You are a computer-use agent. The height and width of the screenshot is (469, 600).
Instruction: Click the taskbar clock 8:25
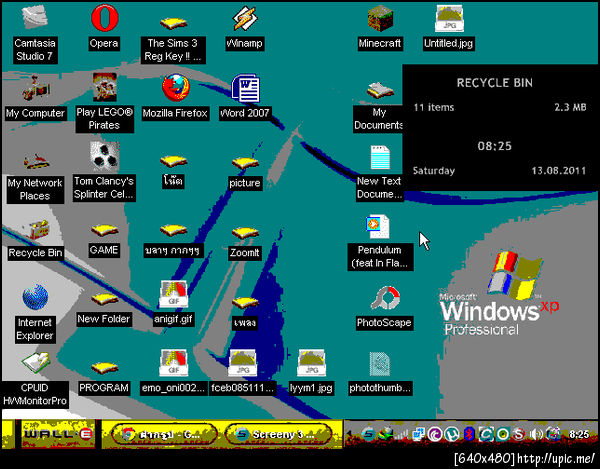[579, 434]
